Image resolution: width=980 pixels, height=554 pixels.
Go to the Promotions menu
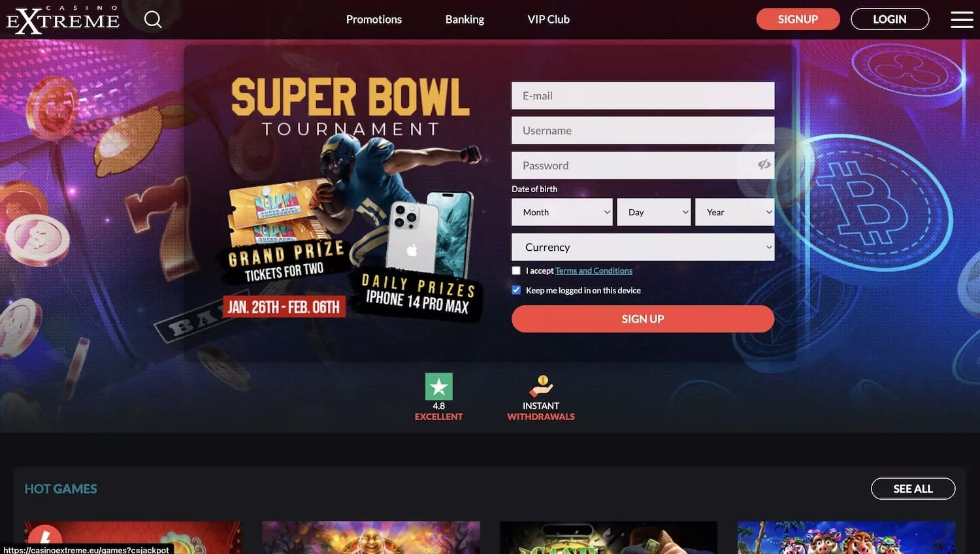click(374, 20)
